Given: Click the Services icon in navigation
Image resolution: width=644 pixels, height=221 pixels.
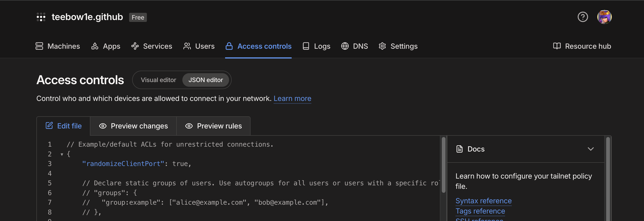Looking at the screenshot, I should [135, 46].
